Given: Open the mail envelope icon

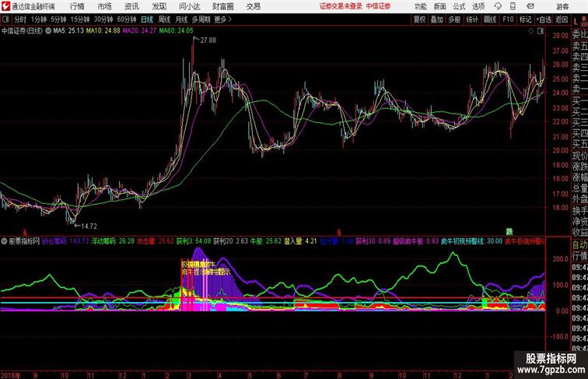Looking at the screenshot, I should pyautogui.click(x=530, y=6).
